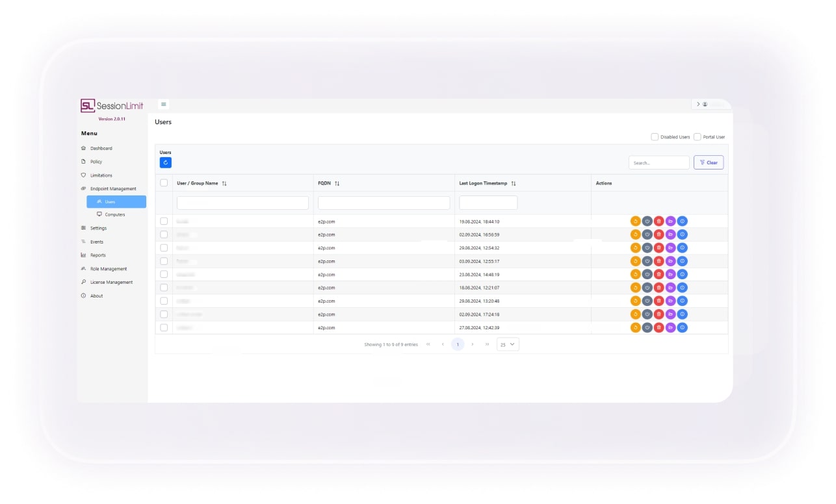Image resolution: width=836 pixels, height=504 pixels.
Task: Enable the Portal User checkbox
Action: pyautogui.click(x=698, y=137)
